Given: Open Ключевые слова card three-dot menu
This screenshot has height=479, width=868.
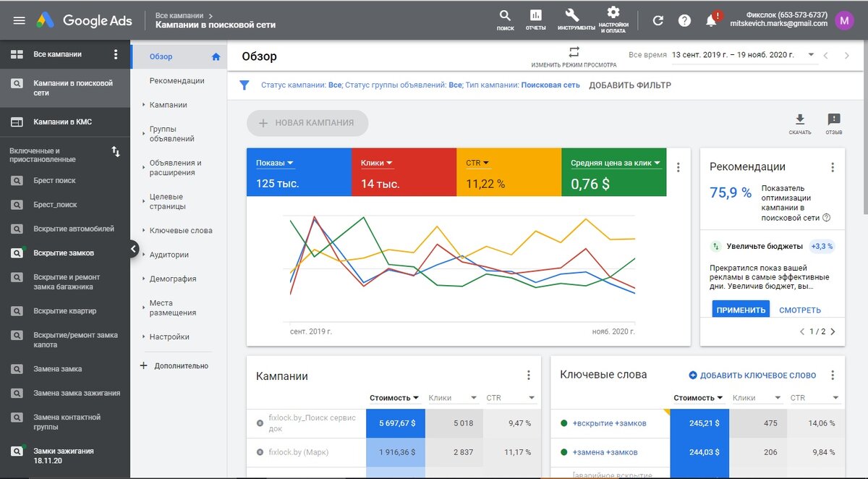Looking at the screenshot, I should tap(833, 375).
